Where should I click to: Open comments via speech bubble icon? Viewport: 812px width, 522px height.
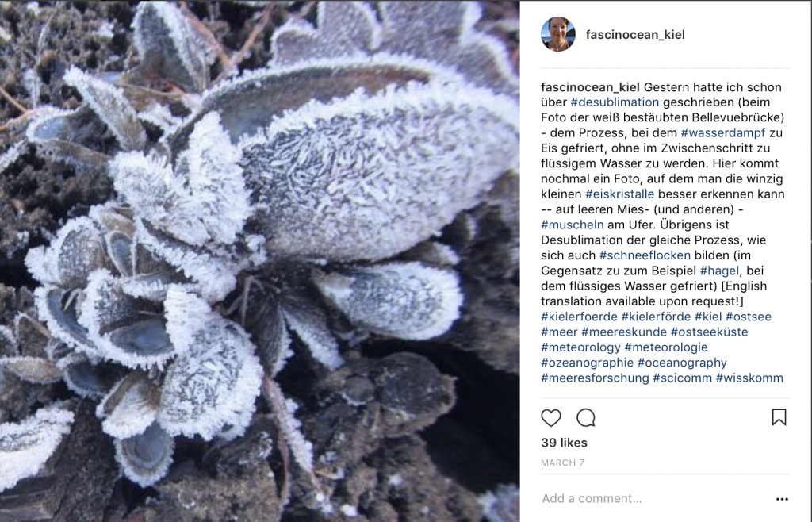[586, 418]
